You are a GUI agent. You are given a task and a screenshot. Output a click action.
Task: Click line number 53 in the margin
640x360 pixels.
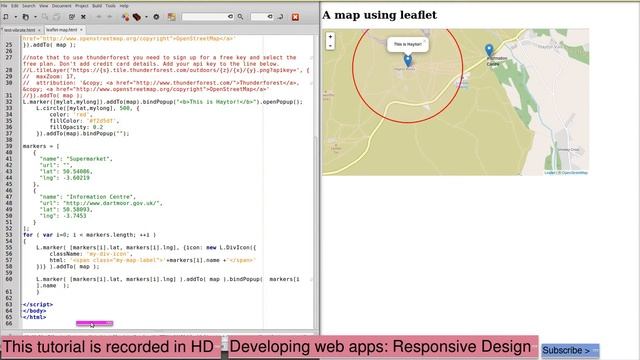click(x=9, y=235)
